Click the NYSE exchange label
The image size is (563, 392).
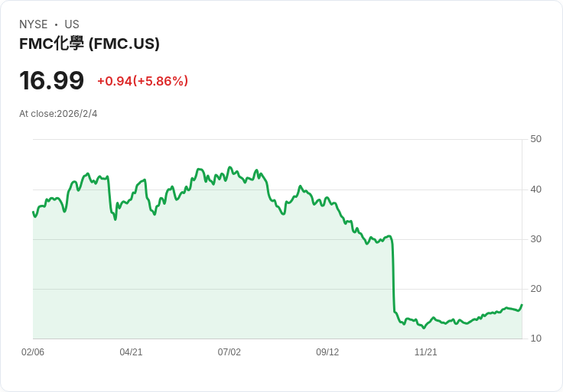(x=34, y=24)
